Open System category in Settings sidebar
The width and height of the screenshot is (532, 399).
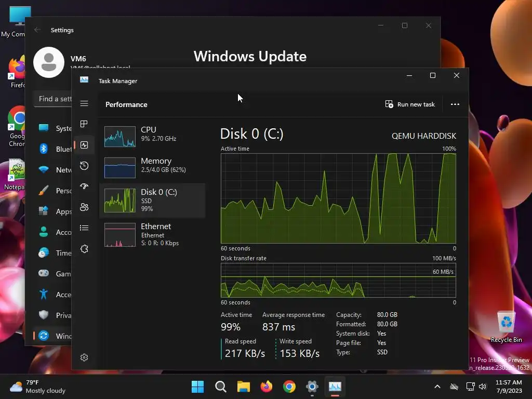[x=54, y=128]
